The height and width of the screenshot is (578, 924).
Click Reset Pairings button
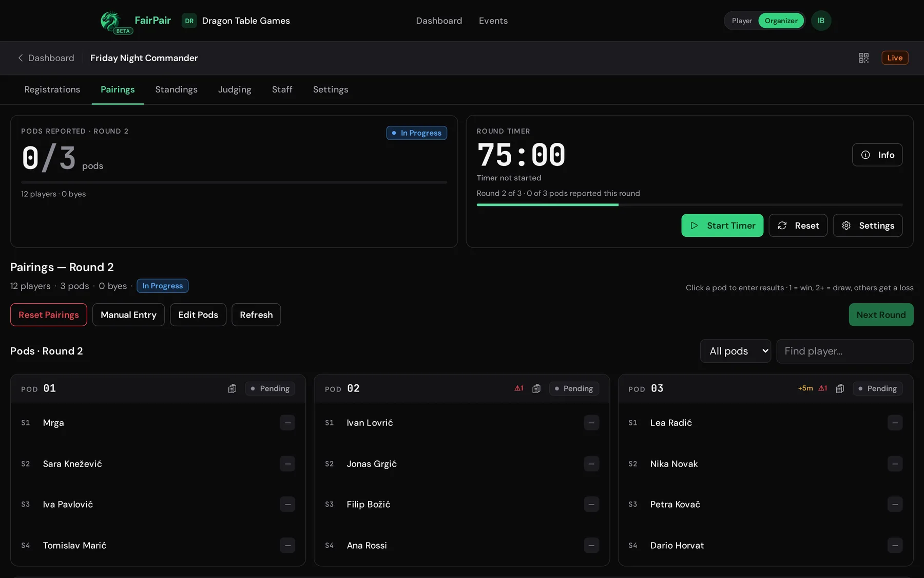pyautogui.click(x=49, y=315)
